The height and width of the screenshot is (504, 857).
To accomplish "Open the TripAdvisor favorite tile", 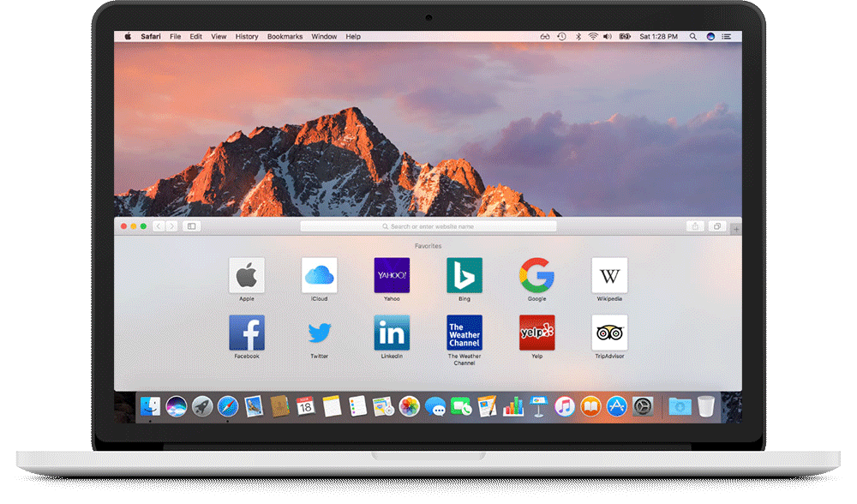I will (x=609, y=333).
